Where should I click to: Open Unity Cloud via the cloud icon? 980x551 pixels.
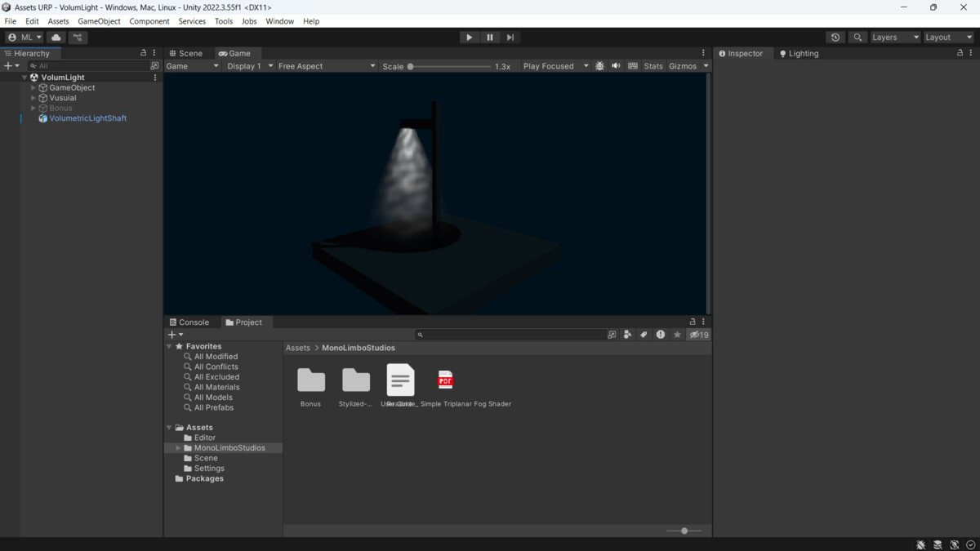55,37
